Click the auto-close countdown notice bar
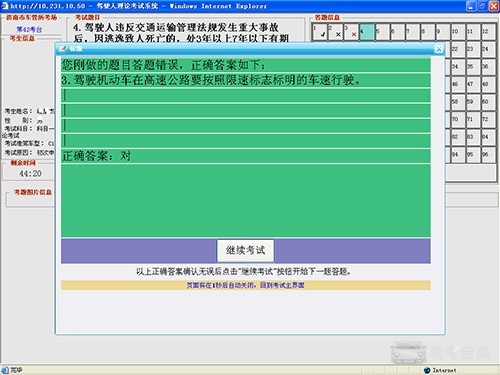 (246, 285)
